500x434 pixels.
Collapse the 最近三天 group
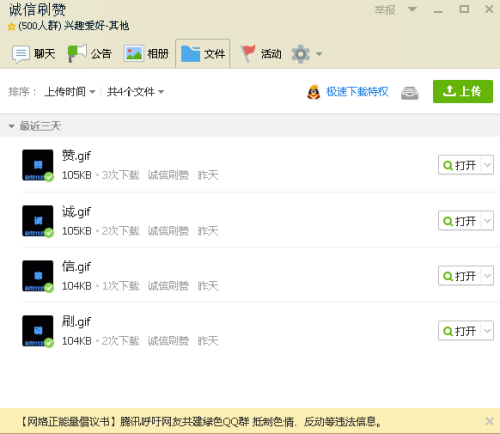[12, 126]
